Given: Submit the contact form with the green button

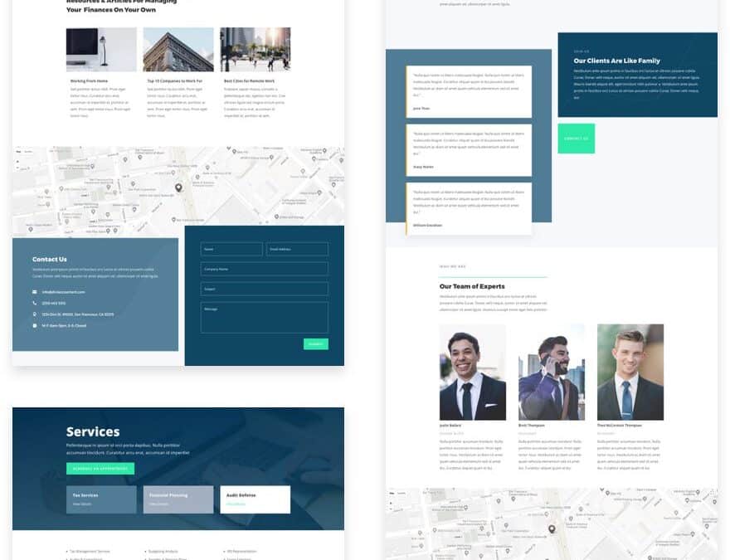Looking at the screenshot, I should coord(316,343).
